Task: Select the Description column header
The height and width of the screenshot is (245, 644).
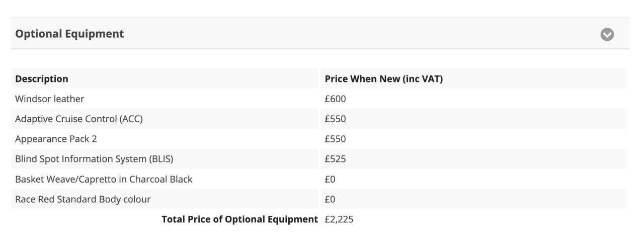Action: [42, 79]
